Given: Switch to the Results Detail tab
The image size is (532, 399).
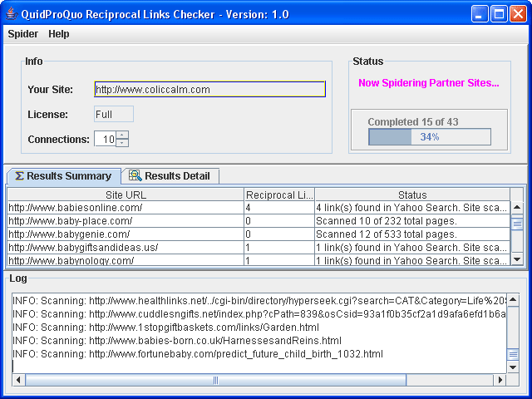Looking at the screenshot, I should pos(171,176).
